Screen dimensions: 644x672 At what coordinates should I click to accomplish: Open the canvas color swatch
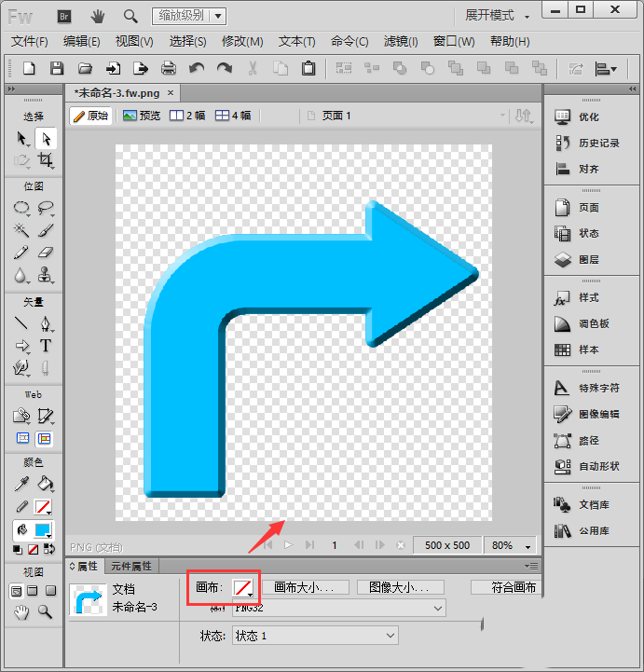[243, 587]
